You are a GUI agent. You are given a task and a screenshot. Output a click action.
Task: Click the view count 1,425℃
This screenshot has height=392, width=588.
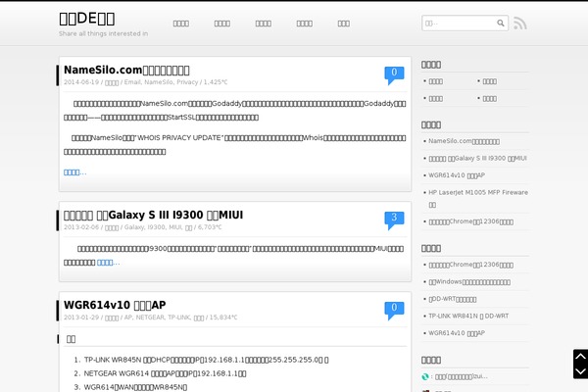[216, 82]
